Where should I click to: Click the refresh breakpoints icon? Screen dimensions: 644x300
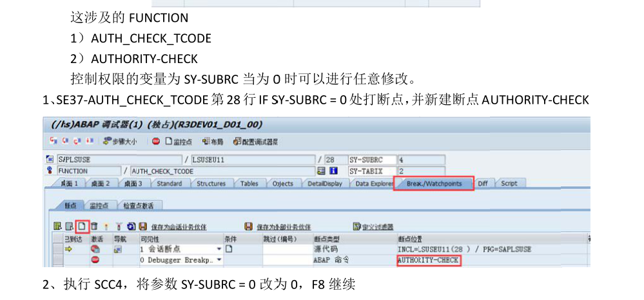tap(131, 227)
